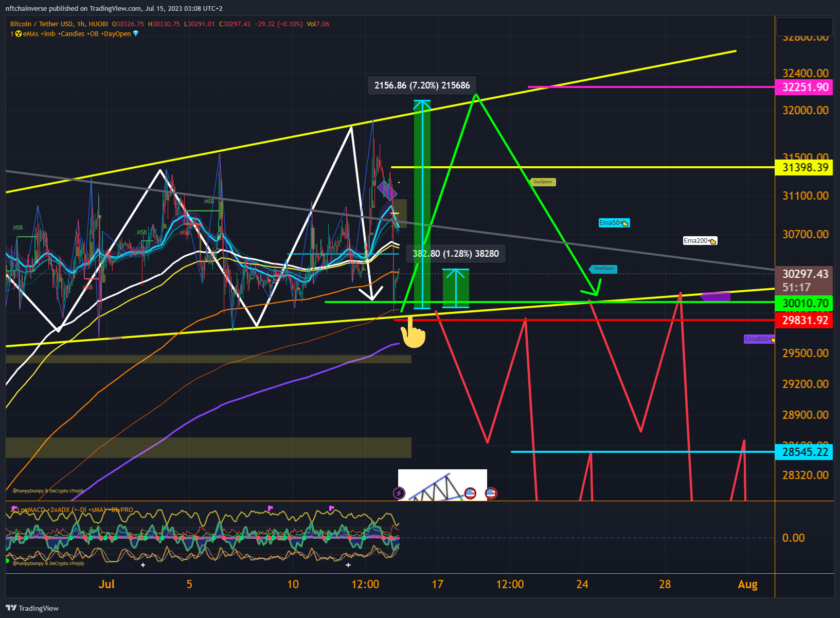Screen dimensions: 840x618
Task: Select the DayOpen label tag
Action: point(543,182)
